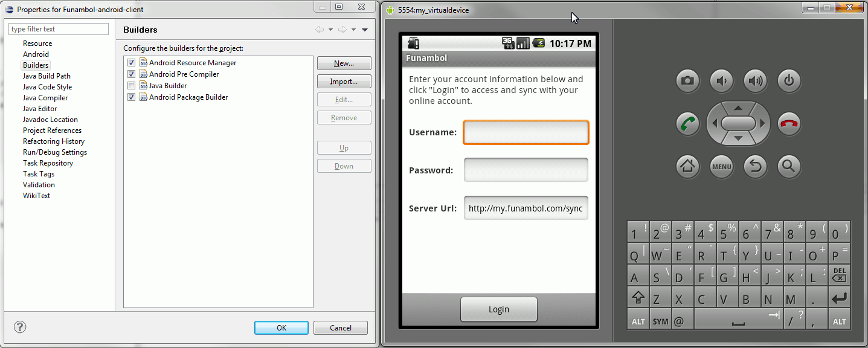Click the period key on the emulator keyboard
Screen dimensions: 868x348
817,298
